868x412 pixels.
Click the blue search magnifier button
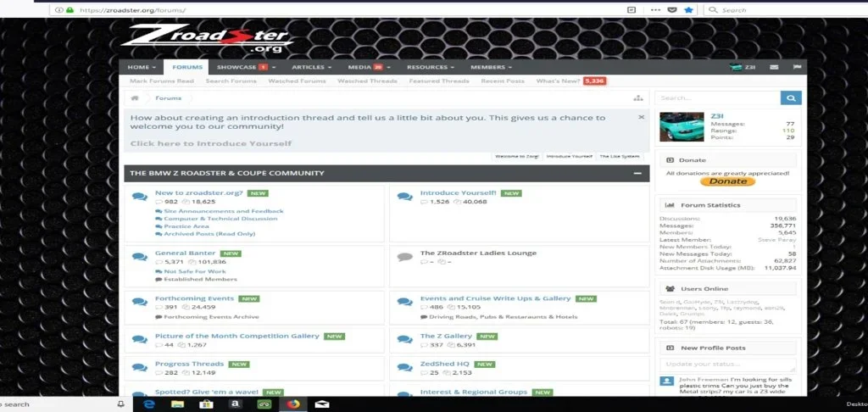click(x=791, y=98)
